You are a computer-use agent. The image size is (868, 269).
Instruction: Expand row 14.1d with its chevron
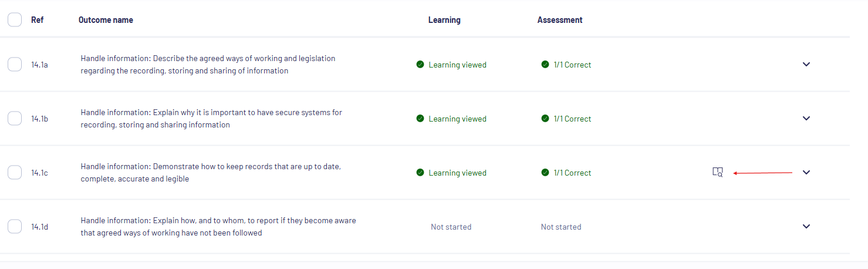[806, 227]
